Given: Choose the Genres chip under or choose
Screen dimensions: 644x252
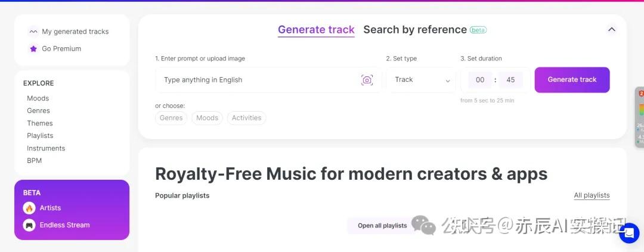Looking at the screenshot, I should coord(171,118).
